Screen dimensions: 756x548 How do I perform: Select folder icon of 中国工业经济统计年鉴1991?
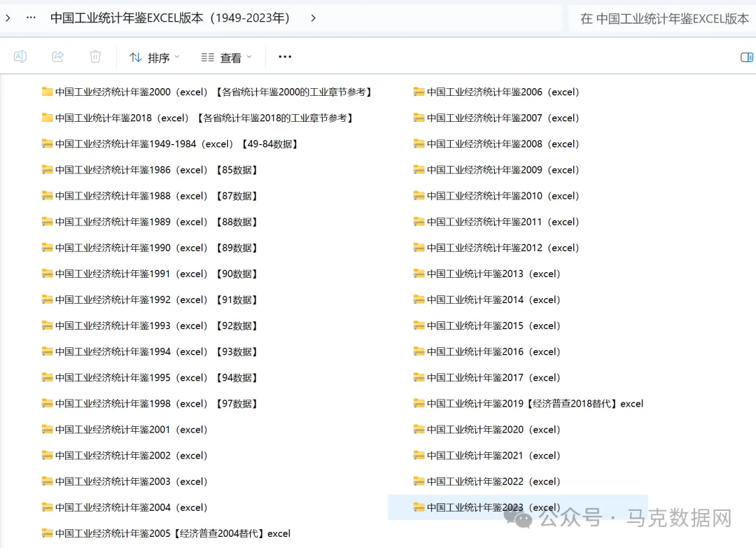pyautogui.click(x=48, y=274)
